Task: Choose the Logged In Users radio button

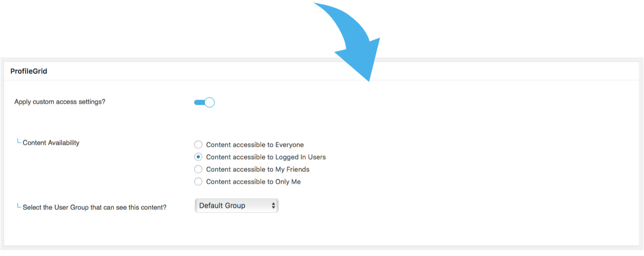Action: point(198,157)
